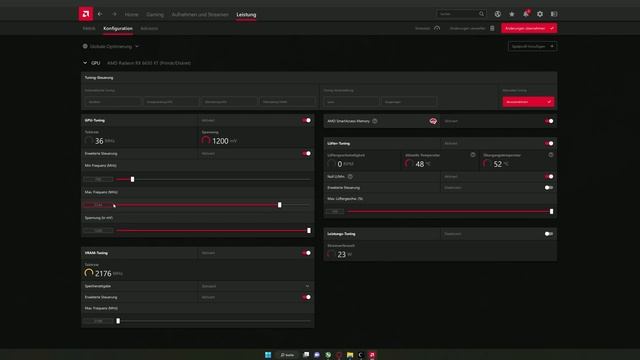Click VRAM Max Frequenz slider handle

click(x=118, y=321)
